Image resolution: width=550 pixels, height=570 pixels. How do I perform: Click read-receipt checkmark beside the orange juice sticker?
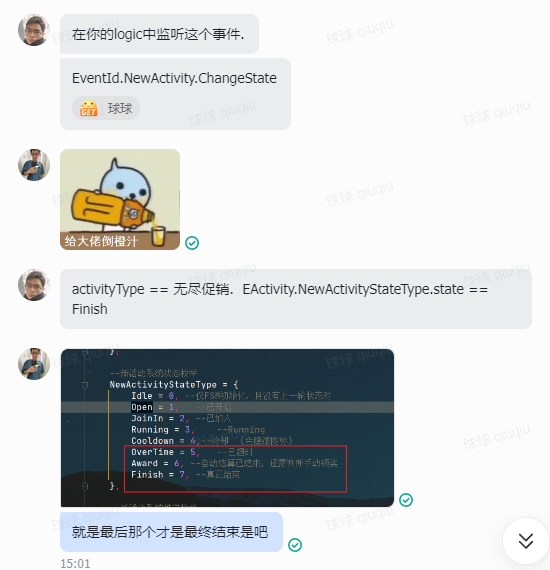tap(192, 243)
